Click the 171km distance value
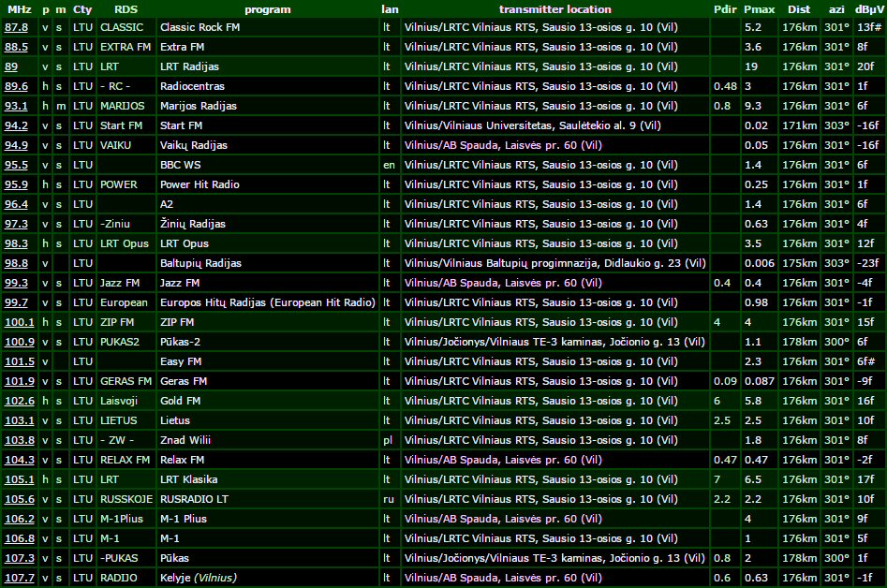 click(799, 125)
